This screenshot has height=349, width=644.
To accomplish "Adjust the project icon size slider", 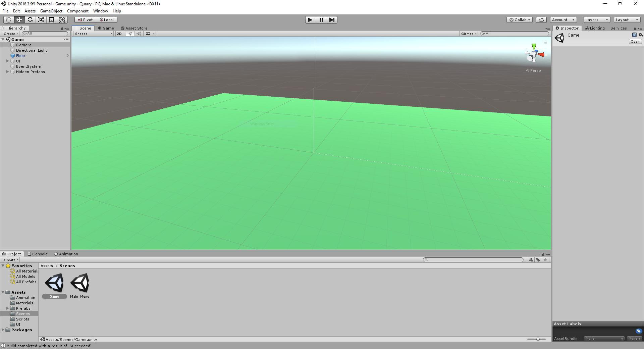I will coord(537,339).
